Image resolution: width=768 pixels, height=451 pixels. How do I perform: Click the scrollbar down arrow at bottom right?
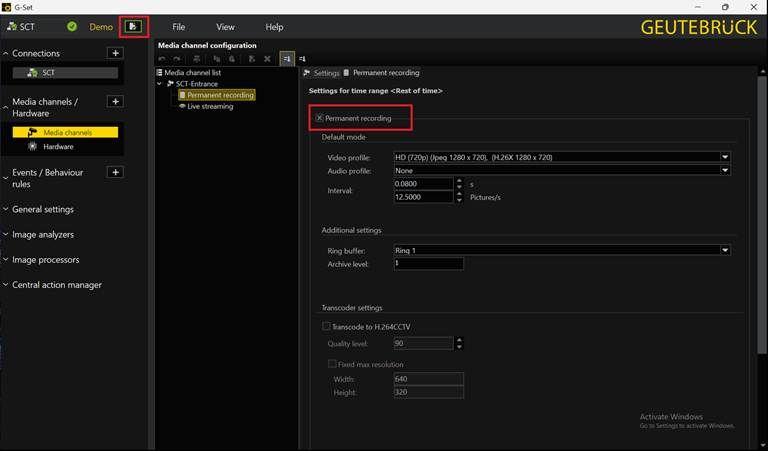(762, 444)
